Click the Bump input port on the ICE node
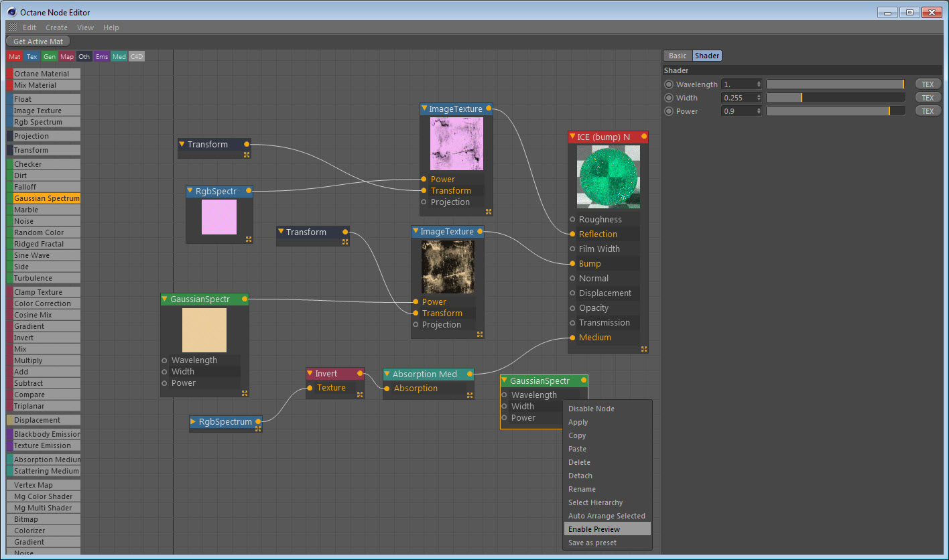Screen dimensions: 949x560 (x=572, y=263)
